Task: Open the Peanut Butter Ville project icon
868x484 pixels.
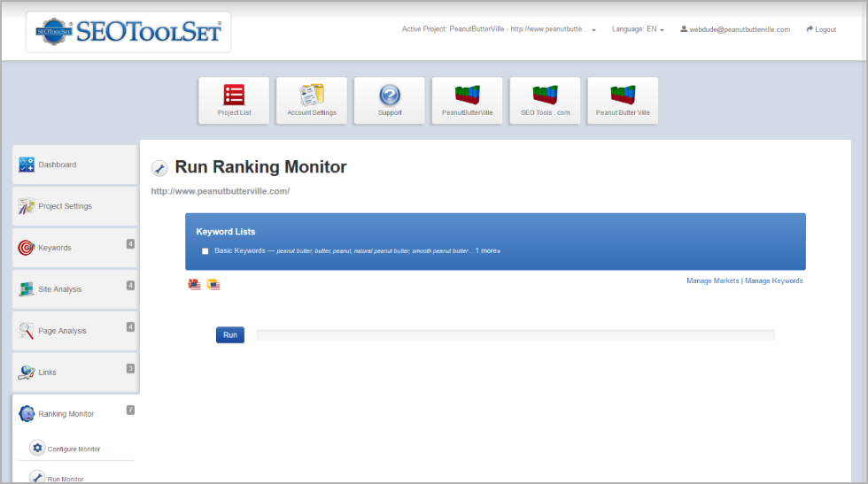Action: tap(623, 95)
